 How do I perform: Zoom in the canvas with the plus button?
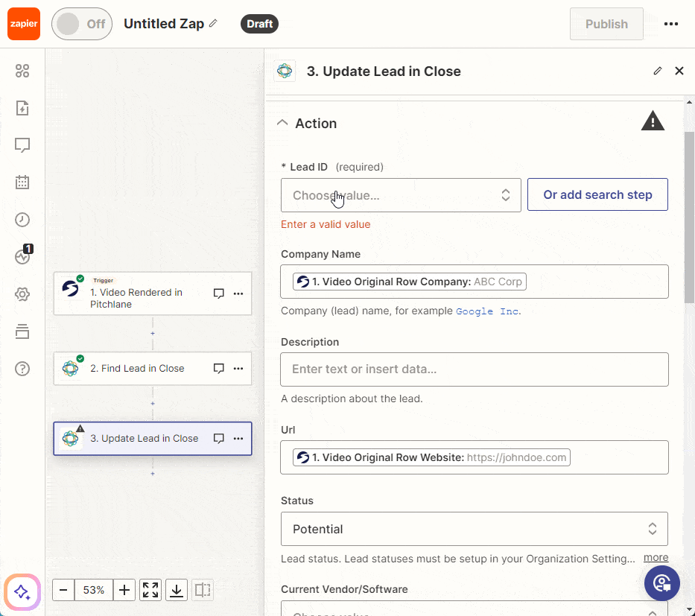click(x=124, y=590)
